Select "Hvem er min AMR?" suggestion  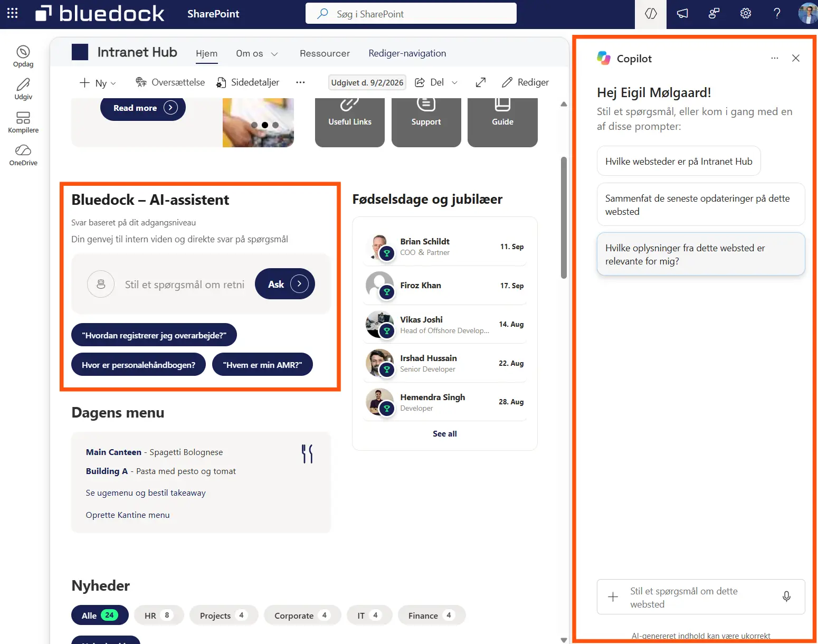262,365
